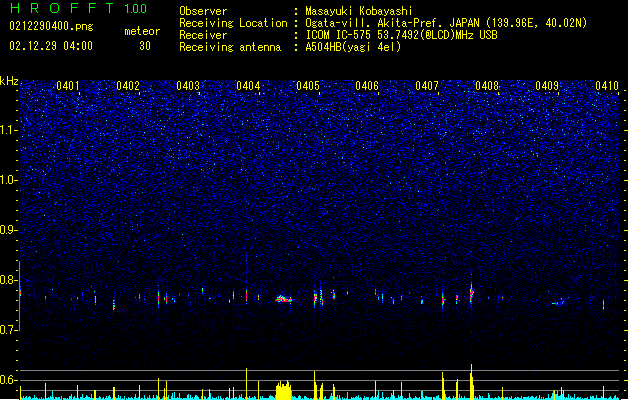
Task: Click the 0409 time marker
Action: (547, 85)
